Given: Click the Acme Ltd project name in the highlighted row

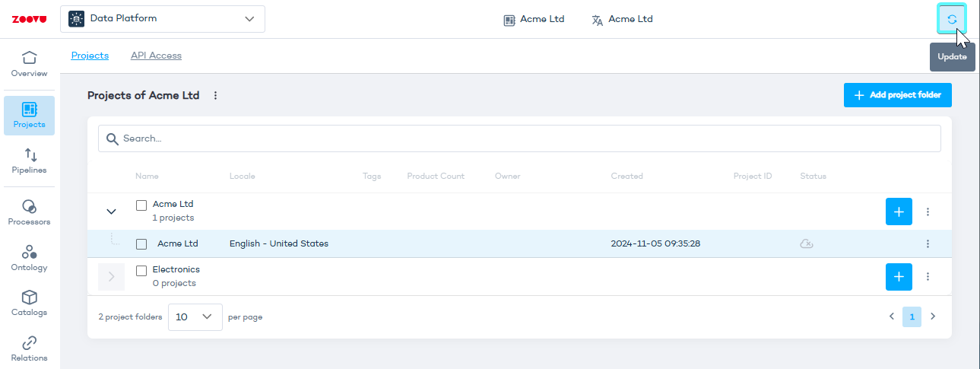Looking at the screenshot, I should (x=178, y=243).
